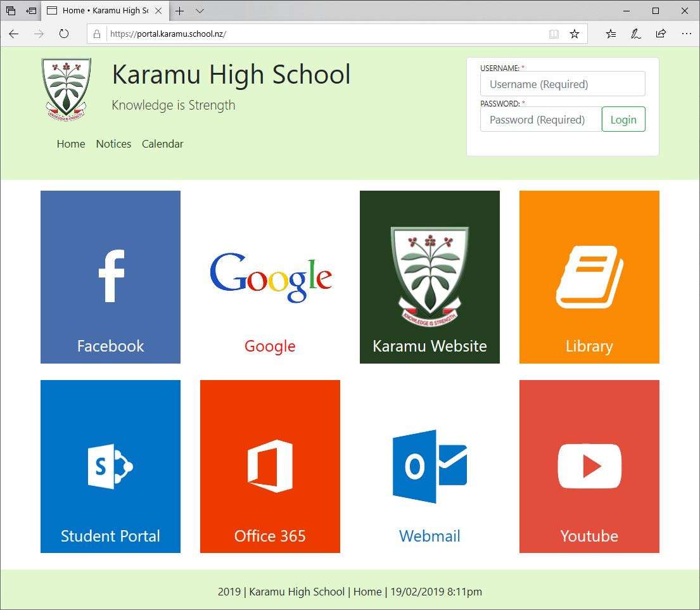Refresh the page
This screenshot has height=610, width=700.
tap(64, 34)
